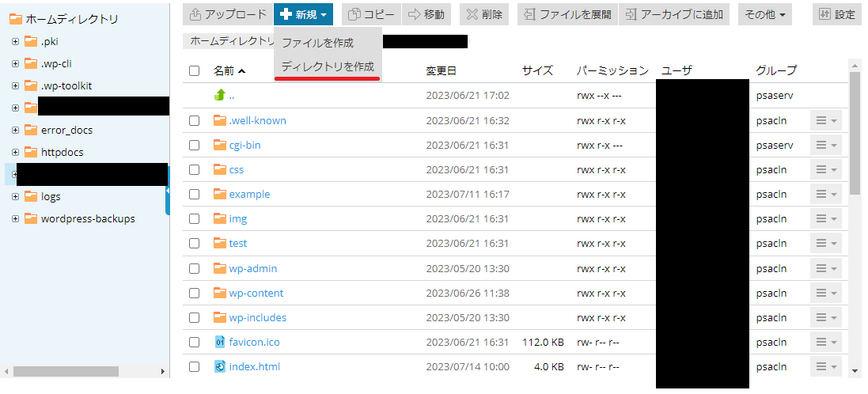Screen dimensions: 868x394
Task: Check the box beside index.html
Action: [x=194, y=366]
